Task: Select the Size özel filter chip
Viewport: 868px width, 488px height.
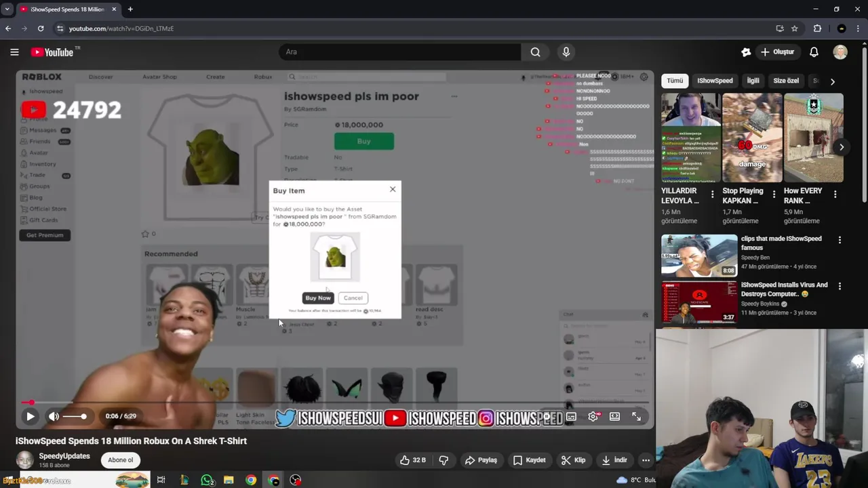Action: 786,81
